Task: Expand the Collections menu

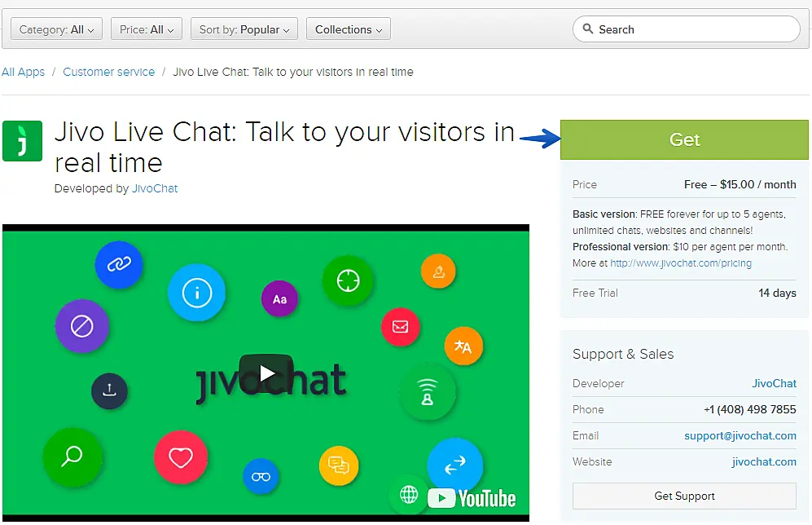Action: [x=348, y=29]
